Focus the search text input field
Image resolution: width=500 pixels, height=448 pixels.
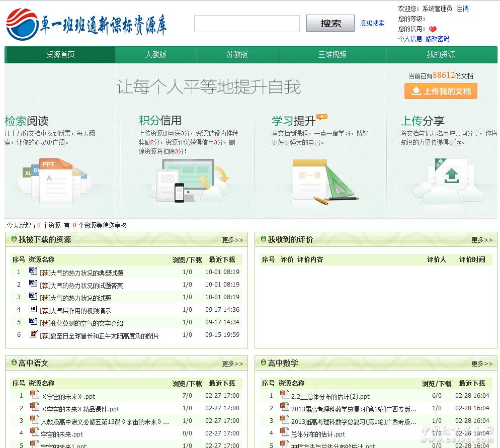point(246,24)
